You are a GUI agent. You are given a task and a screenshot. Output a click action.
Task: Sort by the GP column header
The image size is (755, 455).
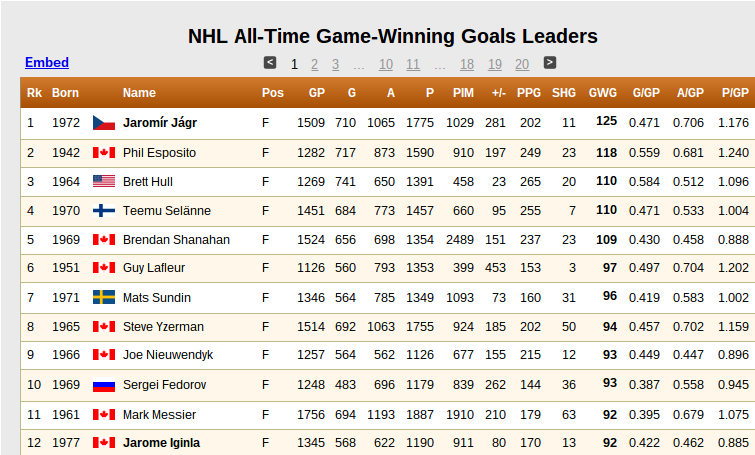click(317, 92)
